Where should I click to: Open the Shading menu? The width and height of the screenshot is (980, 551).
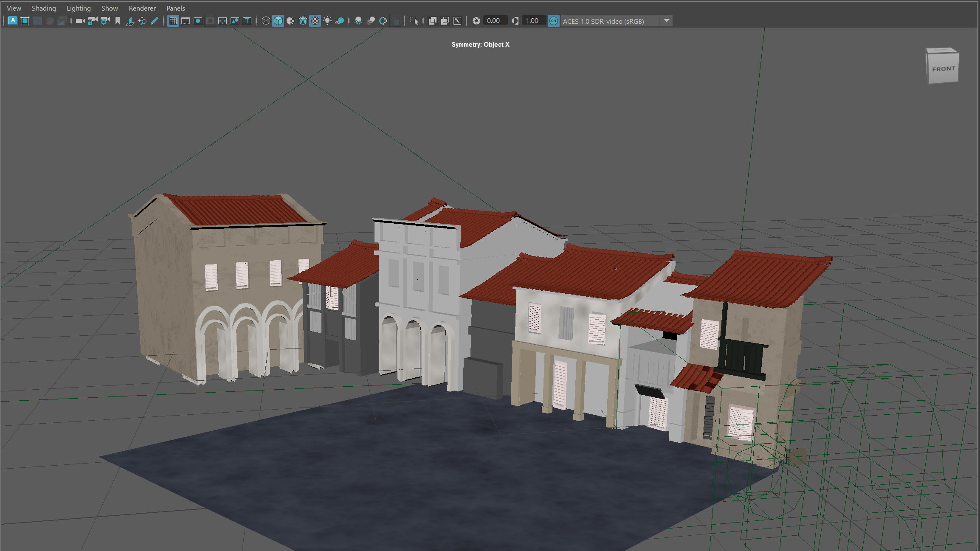(x=44, y=8)
